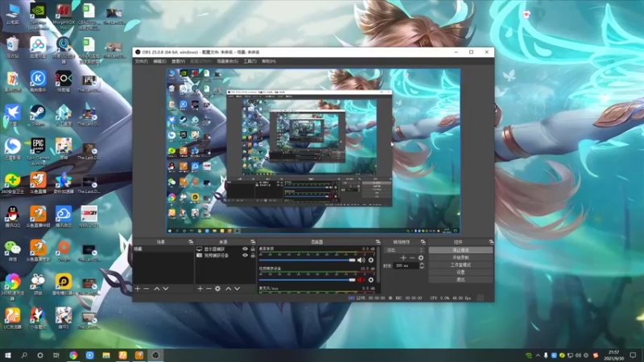Open OBS 设置 settings button
The width and height of the screenshot is (644, 362).
(x=460, y=272)
